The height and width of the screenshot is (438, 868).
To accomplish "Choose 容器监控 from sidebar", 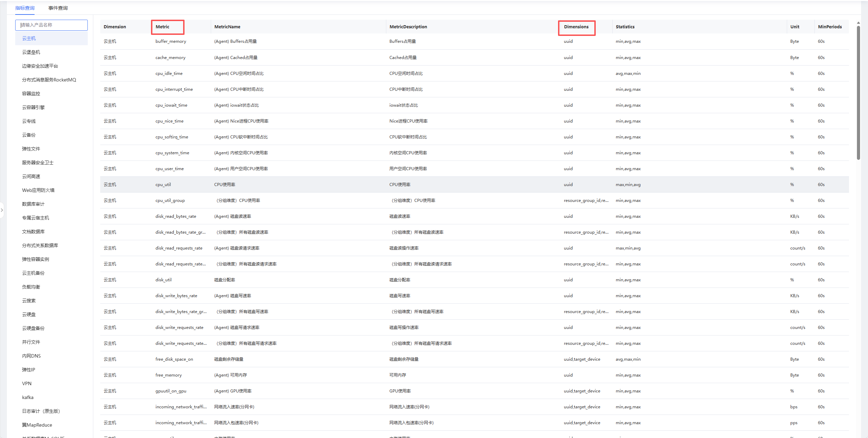I will tap(31, 94).
